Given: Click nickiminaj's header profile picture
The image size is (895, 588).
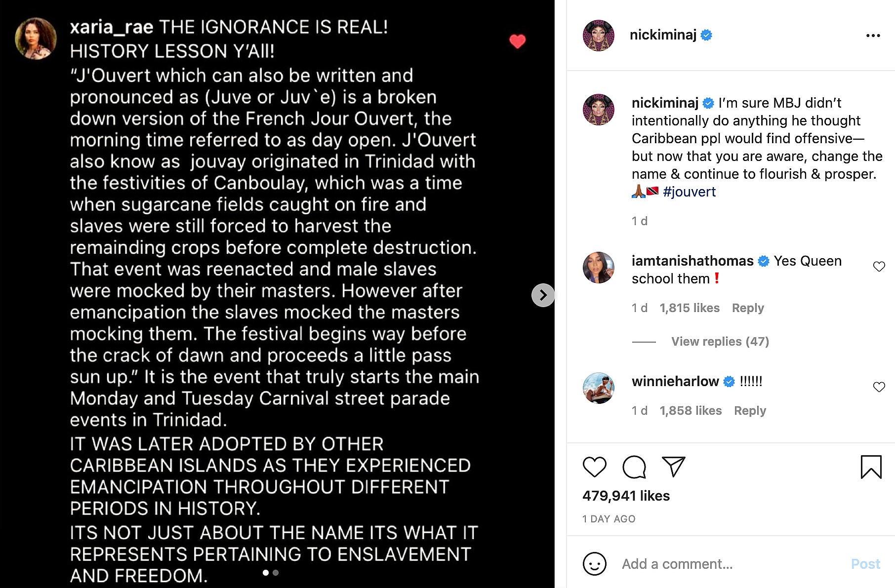Looking at the screenshot, I should pyautogui.click(x=598, y=36).
